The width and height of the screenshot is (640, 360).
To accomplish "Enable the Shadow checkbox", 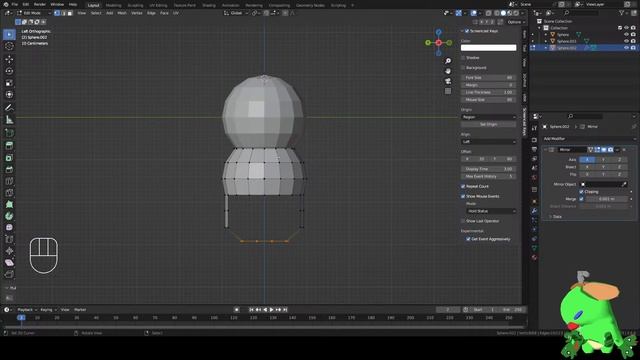I will [x=463, y=58].
